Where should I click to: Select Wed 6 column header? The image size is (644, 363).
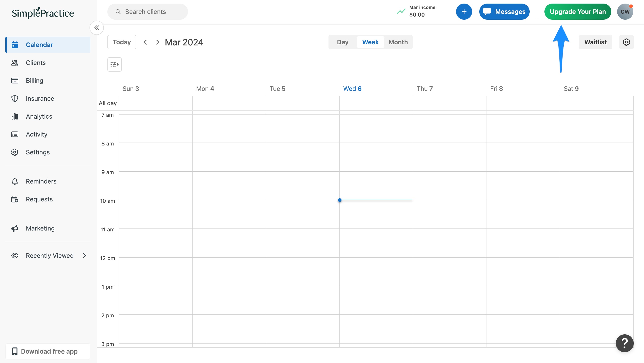coord(352,89)
